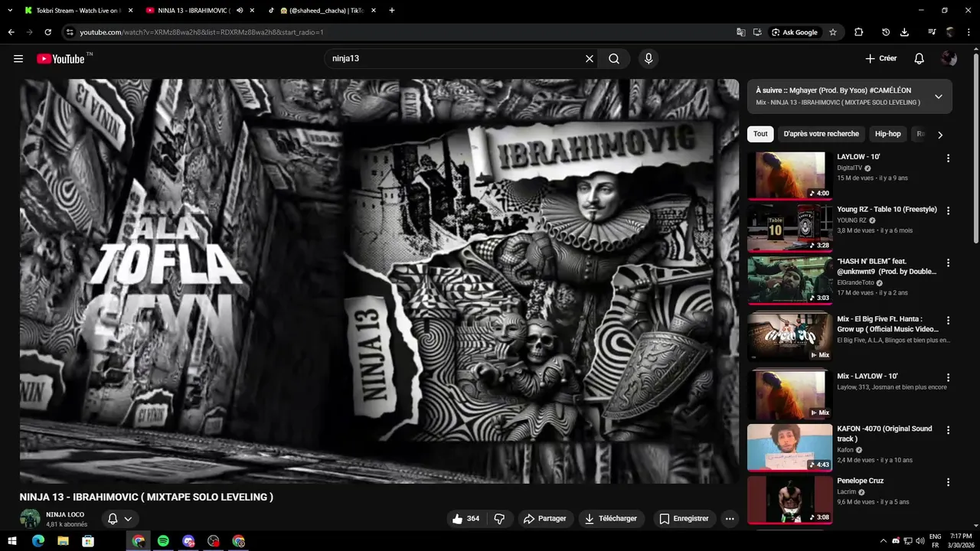Dislike the video with thumbs down
This screenshot has height=551, width=980.
pos(499,519)
